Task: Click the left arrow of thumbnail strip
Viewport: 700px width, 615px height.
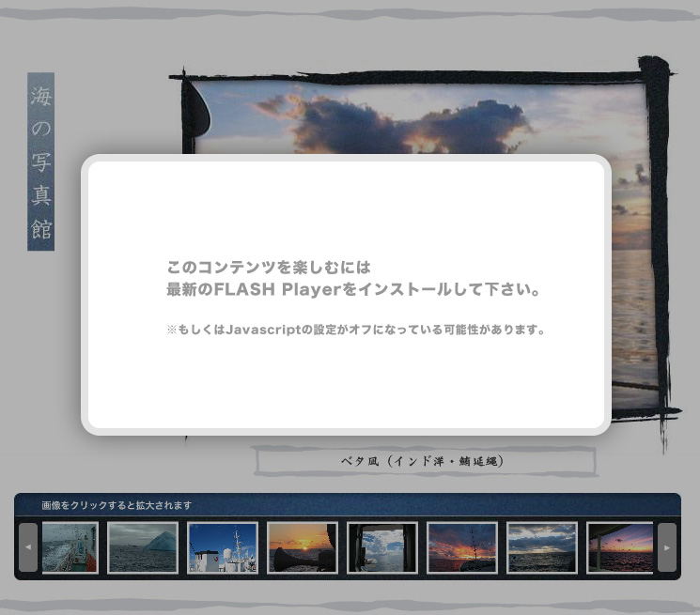Action: 28,547
